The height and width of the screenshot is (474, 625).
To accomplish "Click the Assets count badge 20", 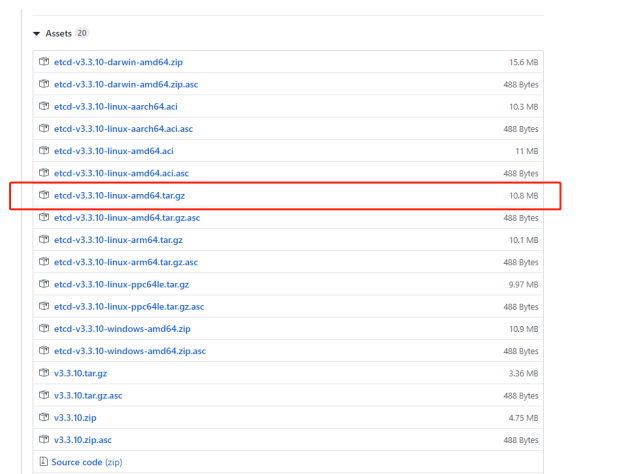I will 82,33.
